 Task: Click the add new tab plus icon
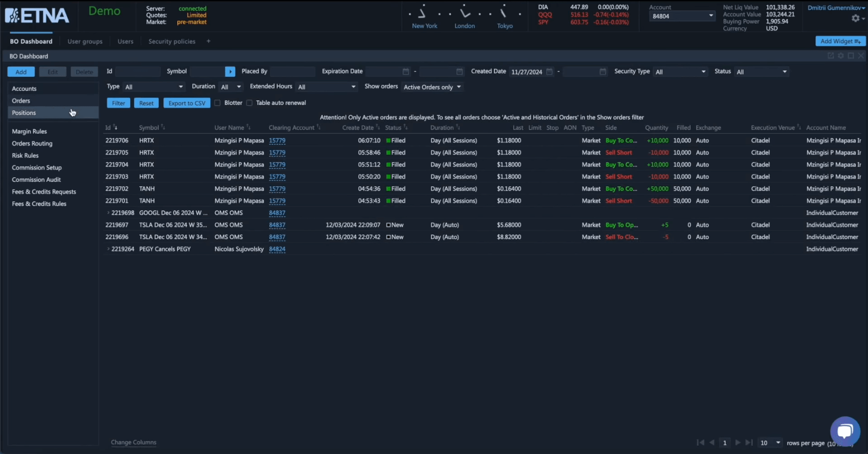pyautogui.click(x=208, y=41)
